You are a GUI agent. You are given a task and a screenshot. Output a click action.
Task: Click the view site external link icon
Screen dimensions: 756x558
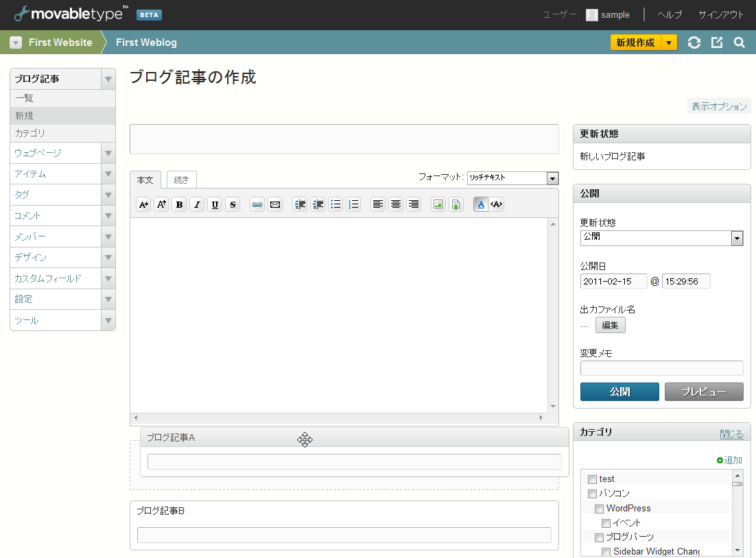pos(717,43)
